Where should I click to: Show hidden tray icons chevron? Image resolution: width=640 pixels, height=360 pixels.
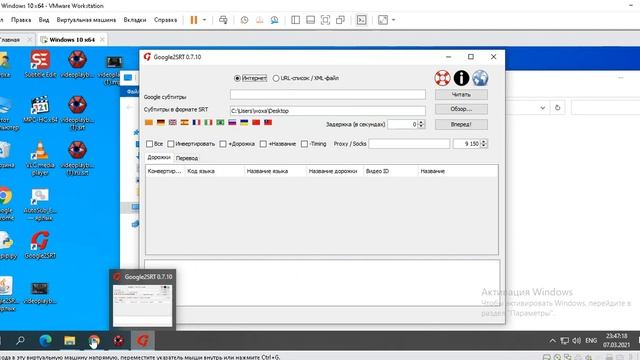[x=552, y=340]
